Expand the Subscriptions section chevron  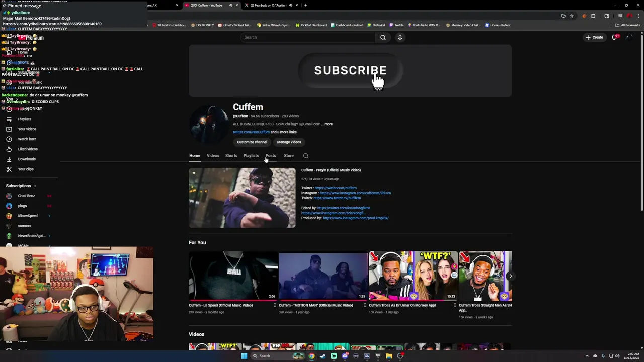tap(35, 186)
